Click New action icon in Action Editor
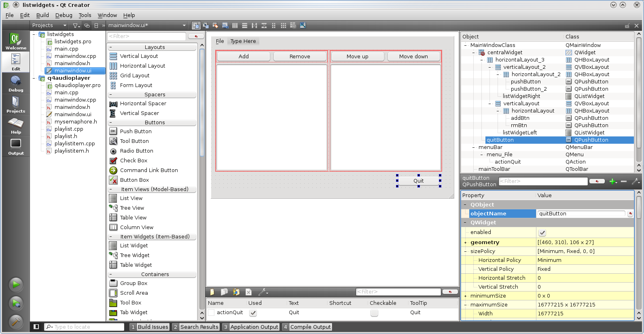644x334 pixels. point(212,292)
